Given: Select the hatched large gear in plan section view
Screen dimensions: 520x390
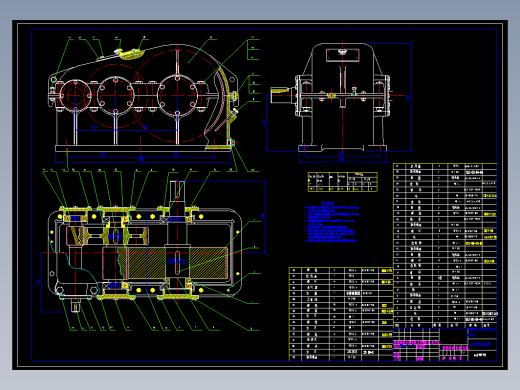Looking at the screenshot, I should tap(177, 263).
